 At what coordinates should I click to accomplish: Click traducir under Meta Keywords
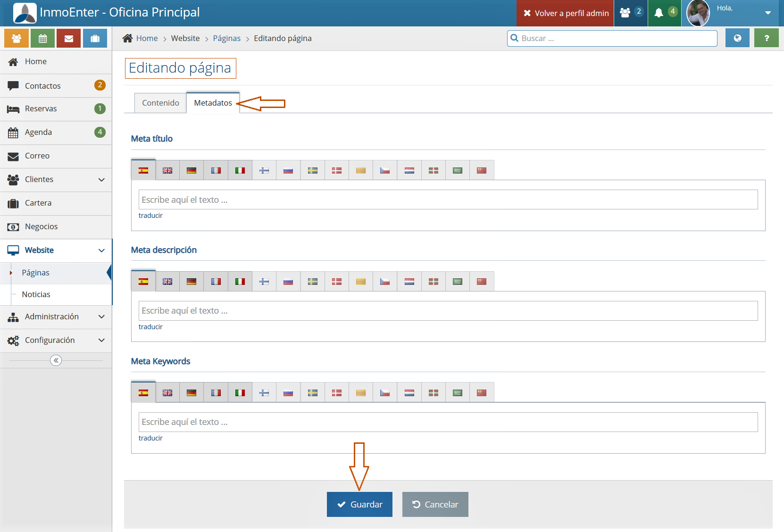point(150,438)
